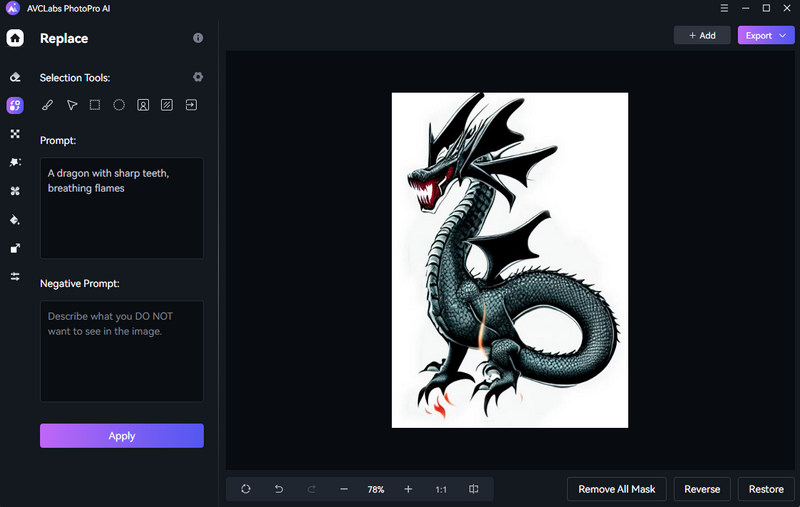Click the dragon image on canvas
Screen dimensions: 800x507
pyautogui.click(x=509, y=260)
